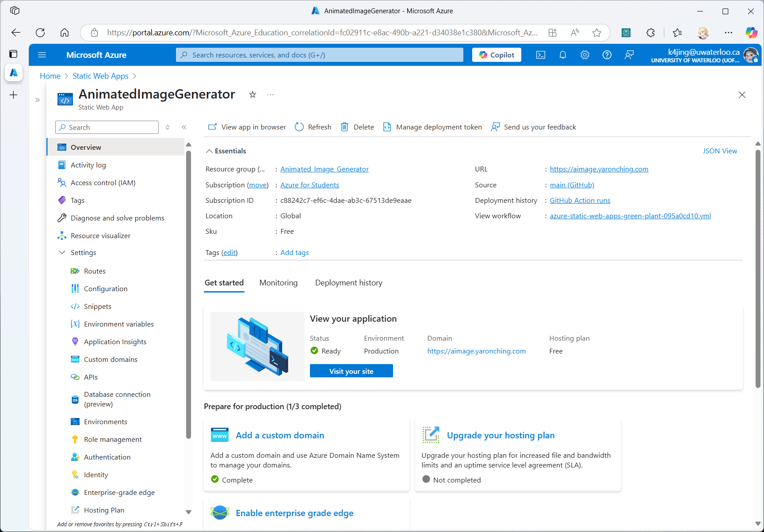Click the global search resources field
The width and height of the screenshot is (764, 532).
[320, 55]
